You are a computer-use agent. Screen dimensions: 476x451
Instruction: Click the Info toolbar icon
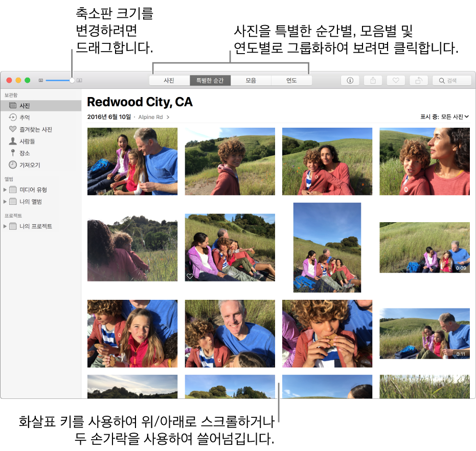(x=350, y=80)
